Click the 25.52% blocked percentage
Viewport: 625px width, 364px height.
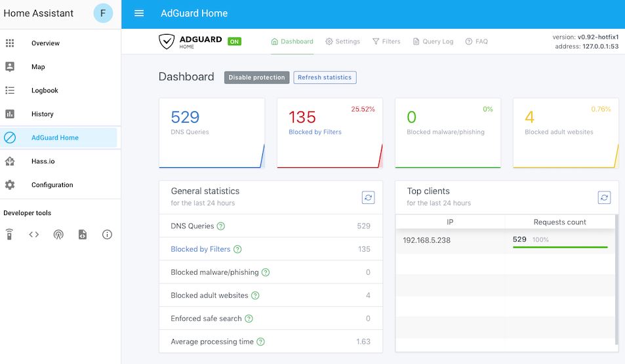click(x=363, y=110)
